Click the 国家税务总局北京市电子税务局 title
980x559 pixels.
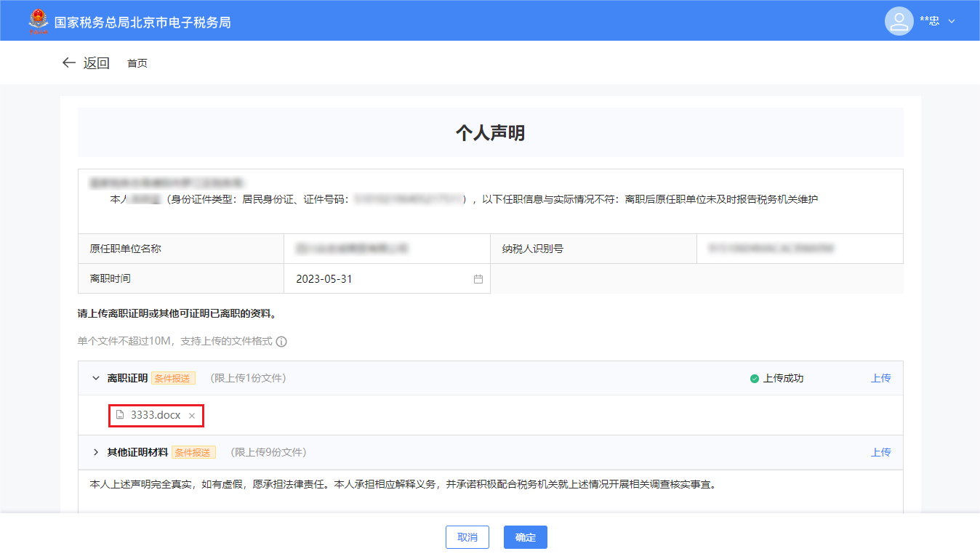pos(142,23)
